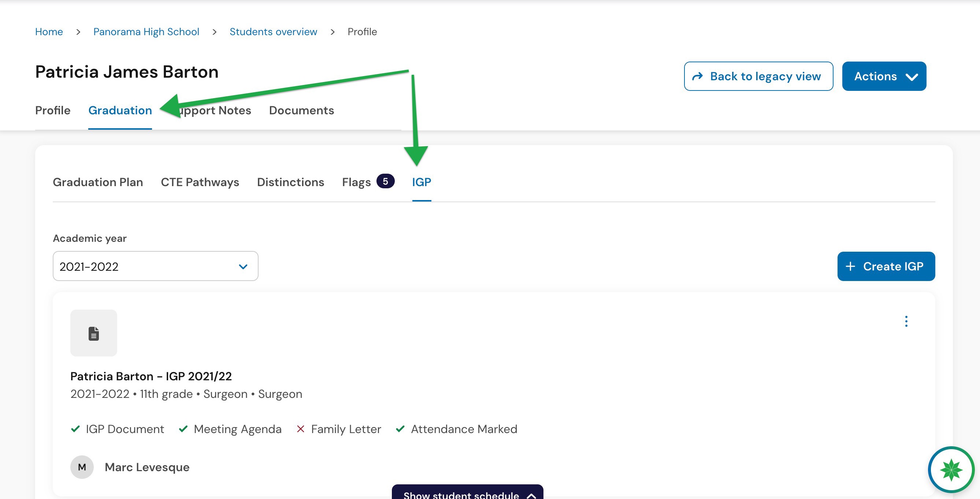Select the CTE Pathways sub-tab
The height and width of the screenshot is (499, 980).
(200, 182)
